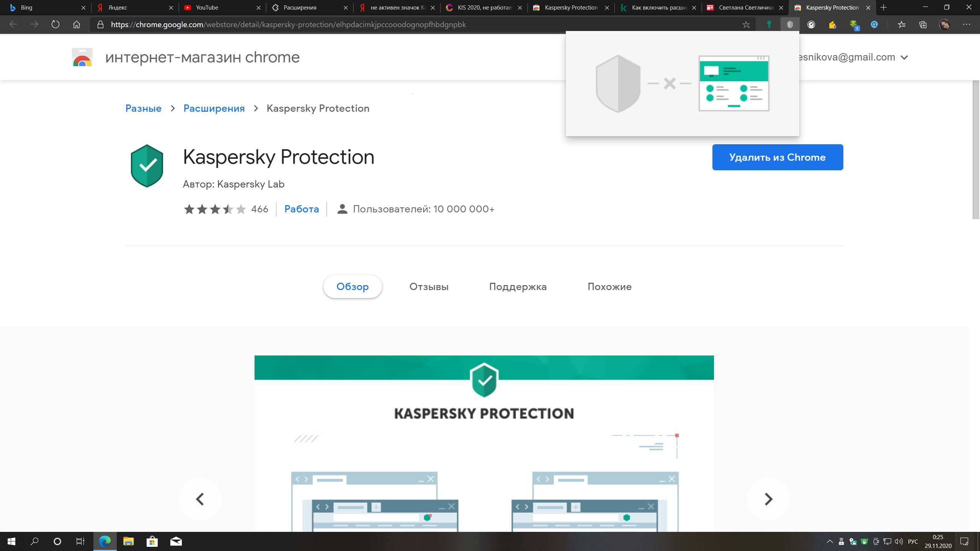The height and width of the screenshot is (551, 980).
Task: Click the green bear tray icon
Action: [864, 541]
